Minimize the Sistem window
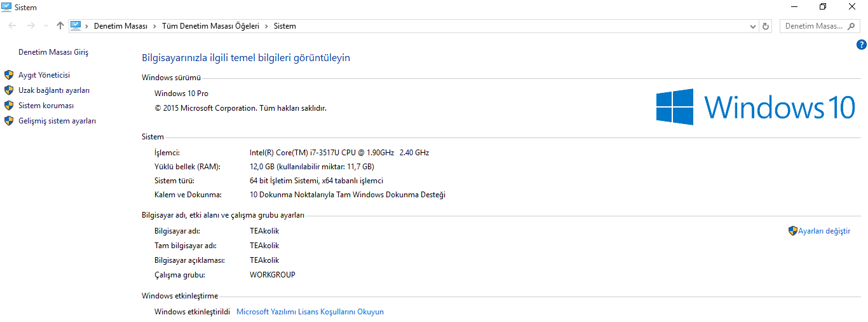The height and width of the screenshot is (322, 868). 794,6
